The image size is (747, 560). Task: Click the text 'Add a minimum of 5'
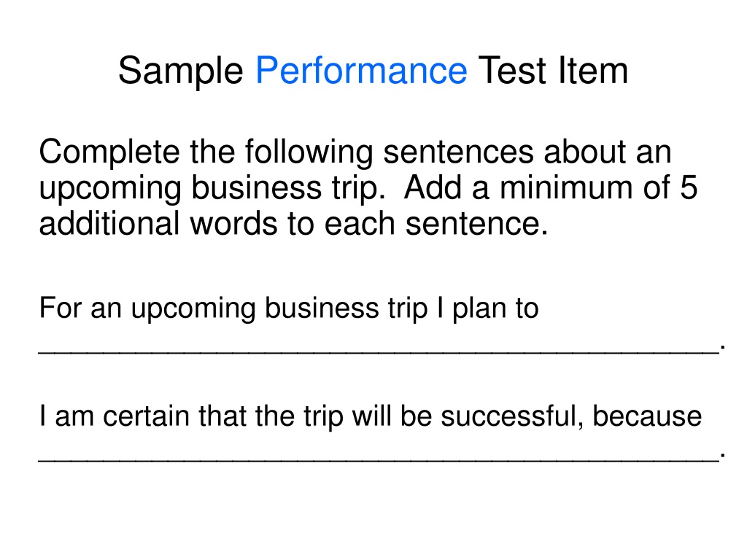click(x=550, y=187)
